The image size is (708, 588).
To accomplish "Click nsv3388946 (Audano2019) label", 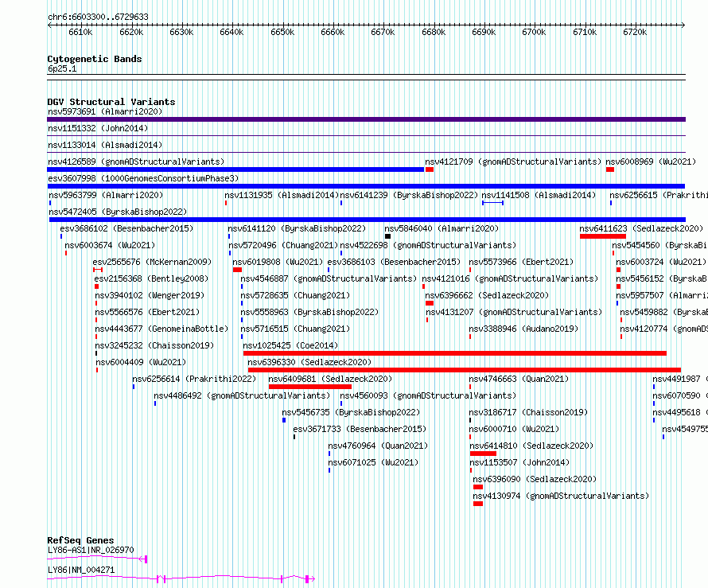I will point(523,329).
